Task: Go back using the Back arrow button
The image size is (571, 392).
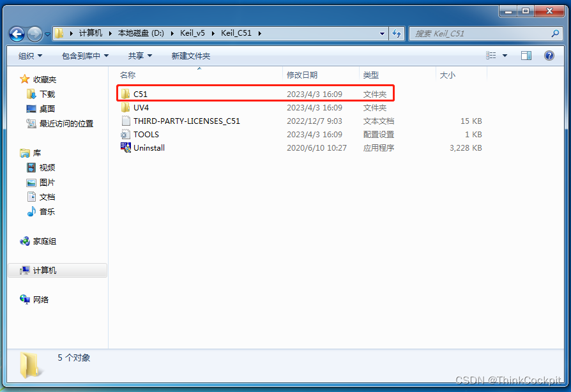Action: (17, 34)
